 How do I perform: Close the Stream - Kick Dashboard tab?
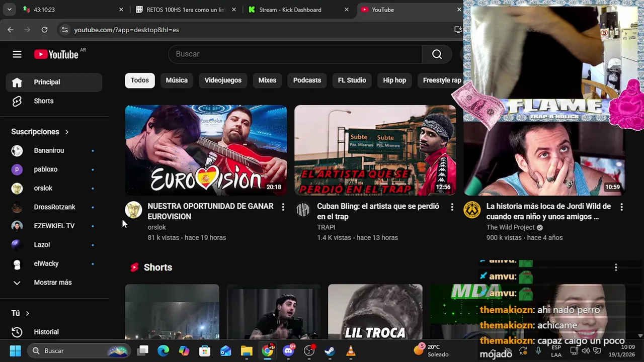346,10
